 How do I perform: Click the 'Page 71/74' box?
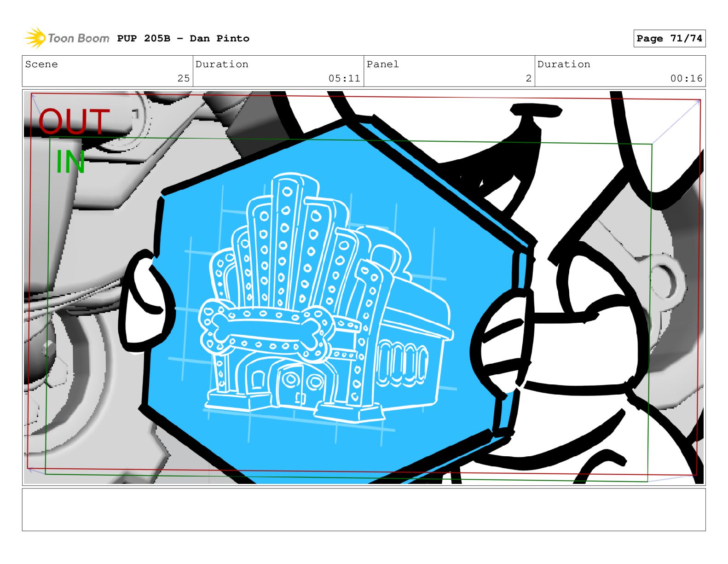669,39
